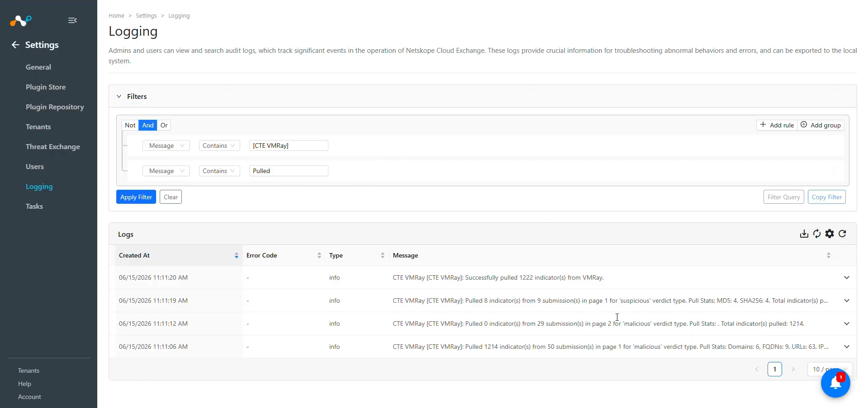The image size is (868, 408).
Task: Add a new filter rule
Action: point(777,125)
